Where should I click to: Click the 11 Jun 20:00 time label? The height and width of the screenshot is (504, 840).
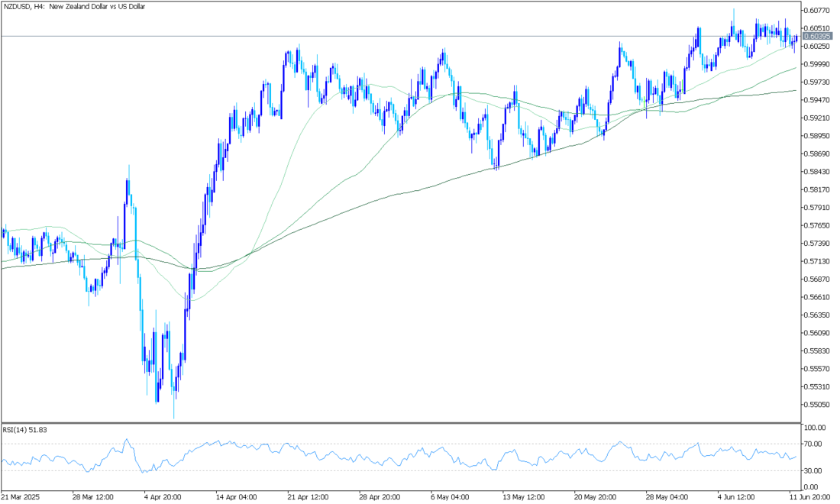tap(810, 497)
